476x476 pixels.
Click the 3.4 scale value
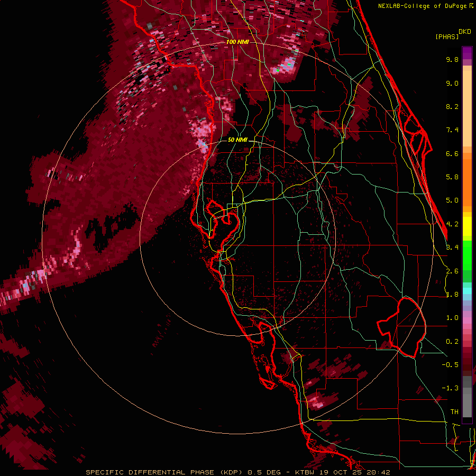click(452, 248)
